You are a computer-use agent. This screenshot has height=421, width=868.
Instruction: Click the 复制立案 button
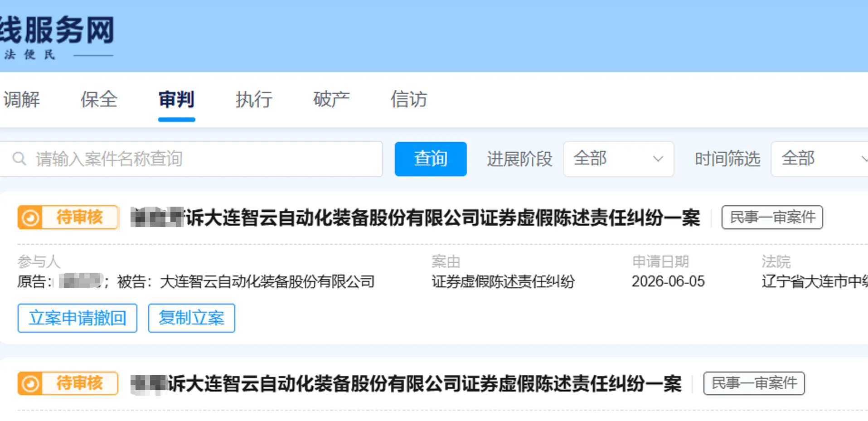coord(191,318)
